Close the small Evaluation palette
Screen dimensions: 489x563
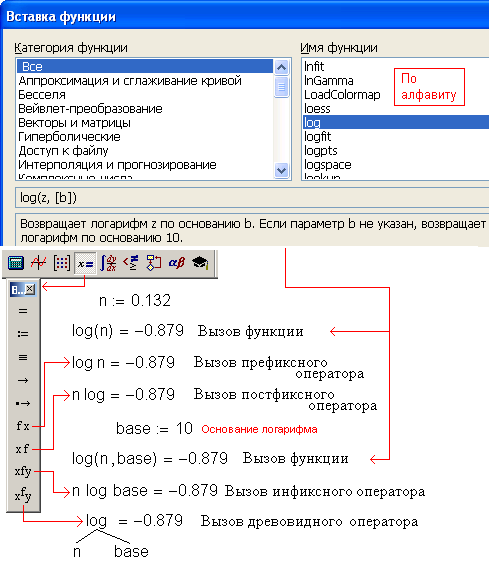(30, 289)
